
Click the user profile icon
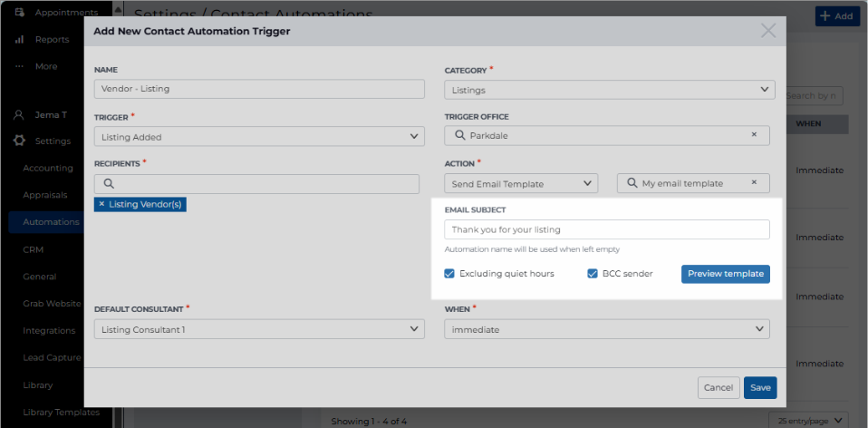coord(19,114)
